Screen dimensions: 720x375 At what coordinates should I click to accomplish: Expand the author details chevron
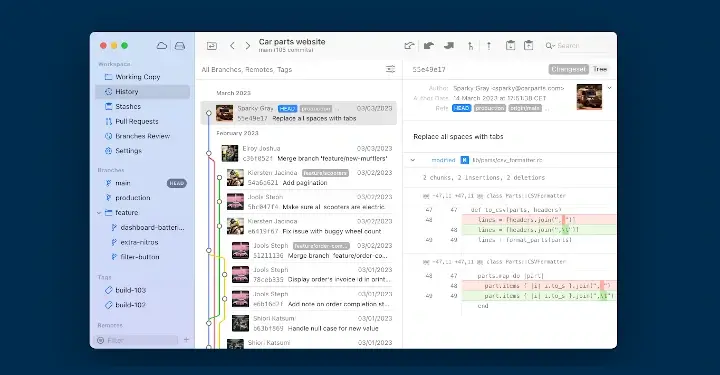point(609,88)
